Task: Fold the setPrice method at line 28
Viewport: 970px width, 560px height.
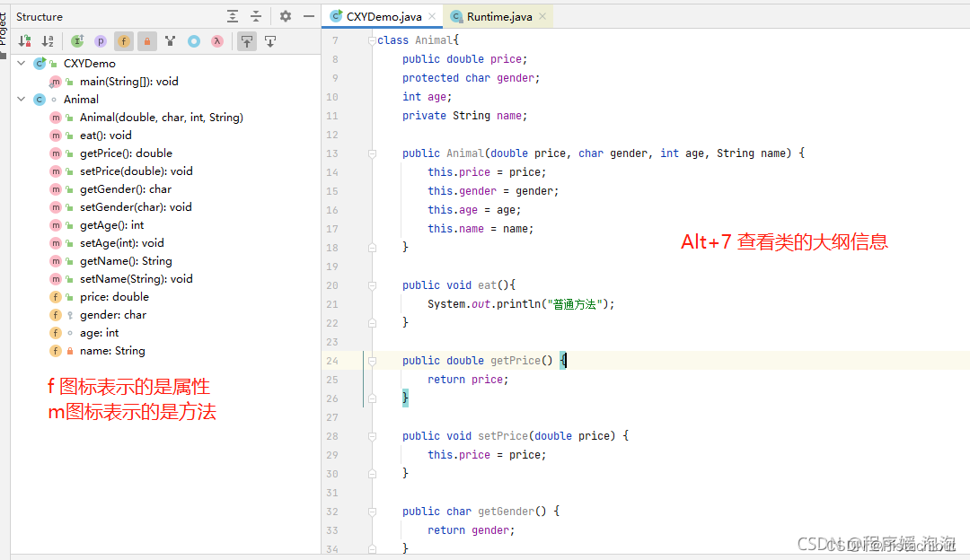Action: click(x=372, y=436)
